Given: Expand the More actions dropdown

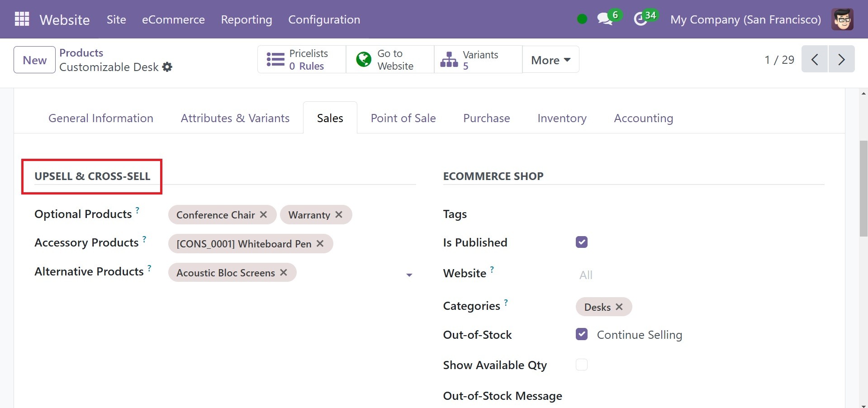Looking at the screenshot, I should (550, 59).
